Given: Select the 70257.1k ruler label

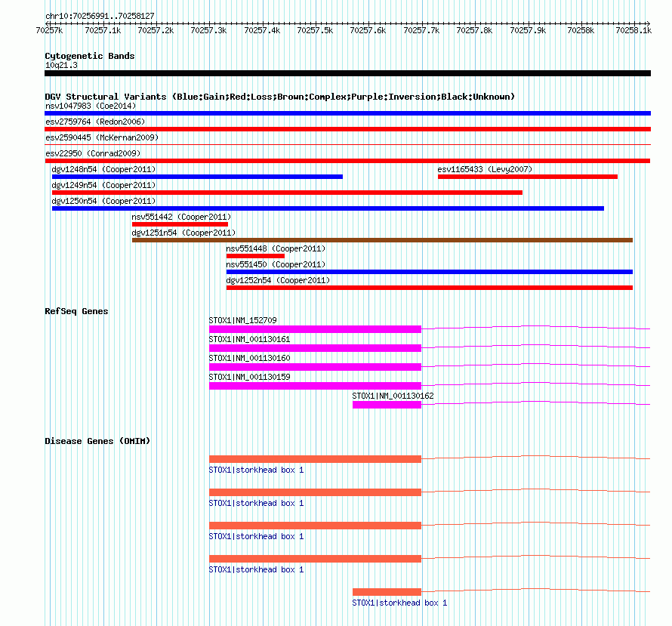Looking at the screenshot, I should [103, 30].
